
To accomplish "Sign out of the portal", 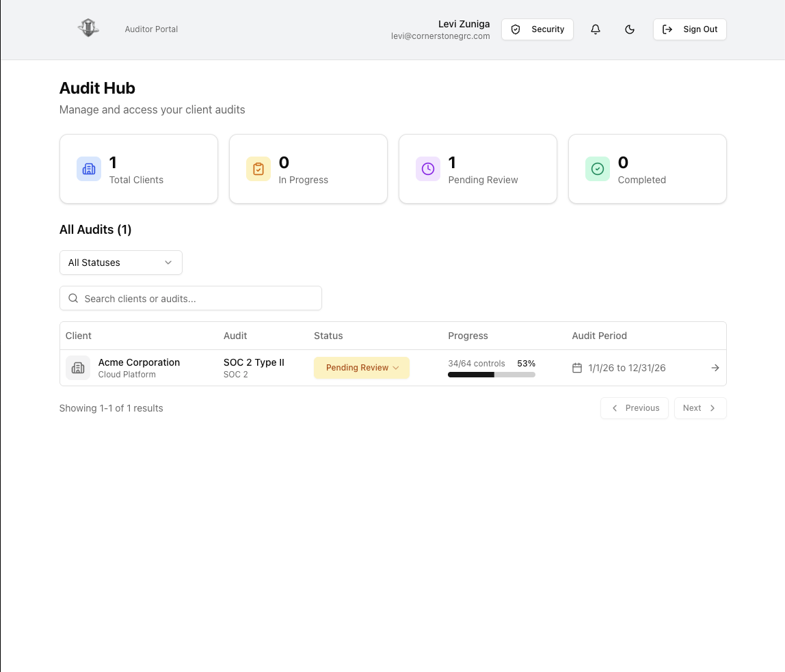I will [689, 29].
